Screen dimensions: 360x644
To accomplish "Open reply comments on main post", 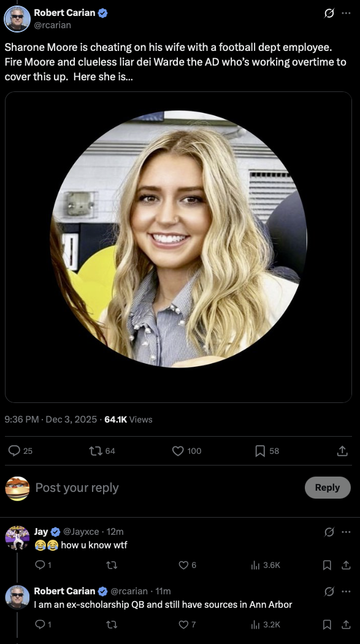I will click(20, 451).
